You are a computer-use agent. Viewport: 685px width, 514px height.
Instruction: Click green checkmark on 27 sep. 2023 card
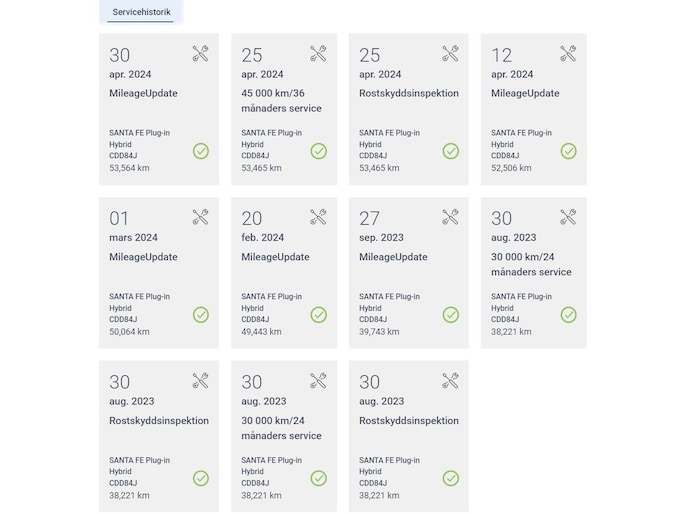pos(451,315)
